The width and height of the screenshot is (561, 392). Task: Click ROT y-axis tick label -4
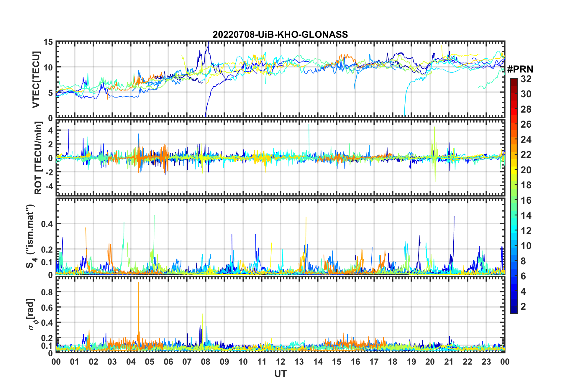(49, 186)
